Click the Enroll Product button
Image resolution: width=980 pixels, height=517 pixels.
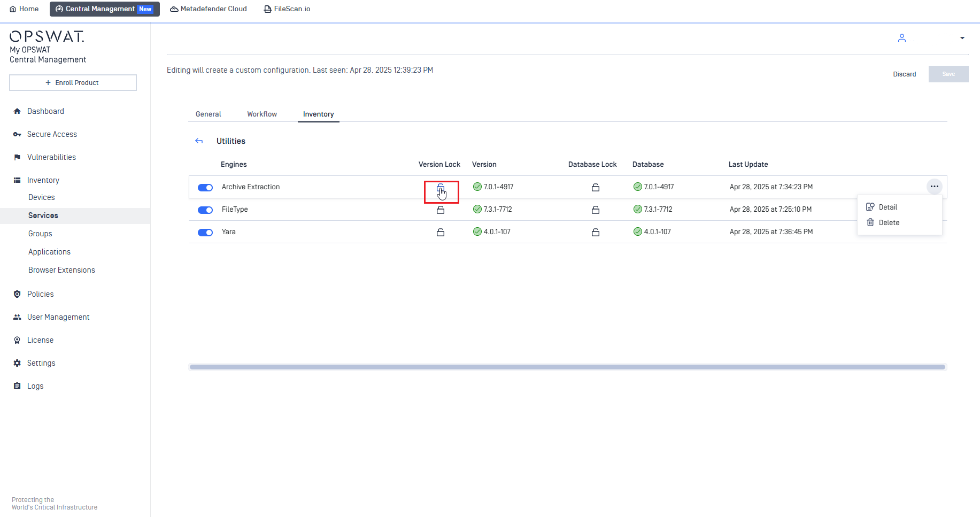coord(73,83)
